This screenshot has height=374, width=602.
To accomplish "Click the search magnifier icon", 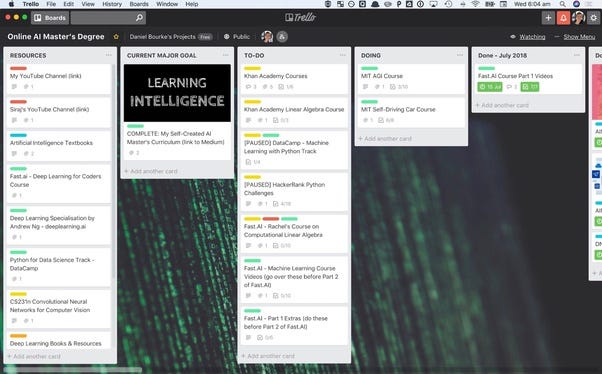I will [x=139, y=18].
